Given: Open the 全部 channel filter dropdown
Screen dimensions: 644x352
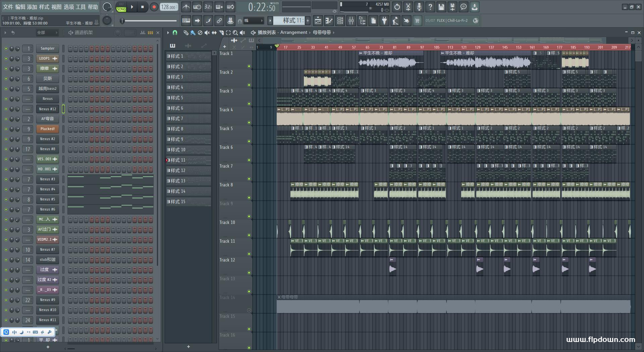Looking at the screenshot, I should tap(47, 33).
